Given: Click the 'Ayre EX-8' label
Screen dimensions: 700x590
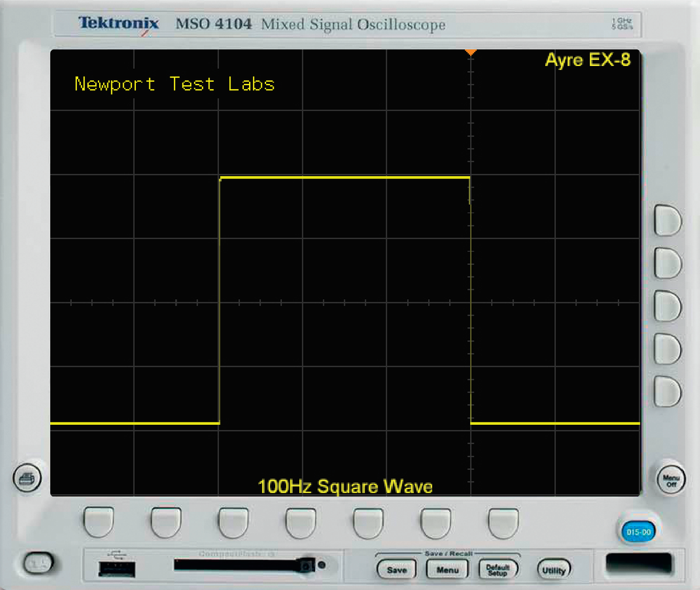Looking at the screenshot, I should click(x=587, y=60).
